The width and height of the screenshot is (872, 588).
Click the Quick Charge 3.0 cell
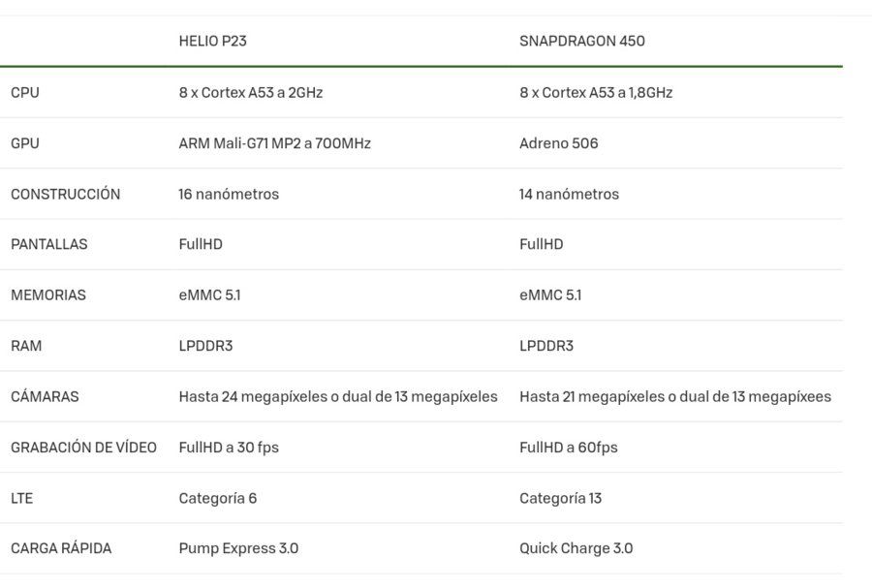point(576,548)
